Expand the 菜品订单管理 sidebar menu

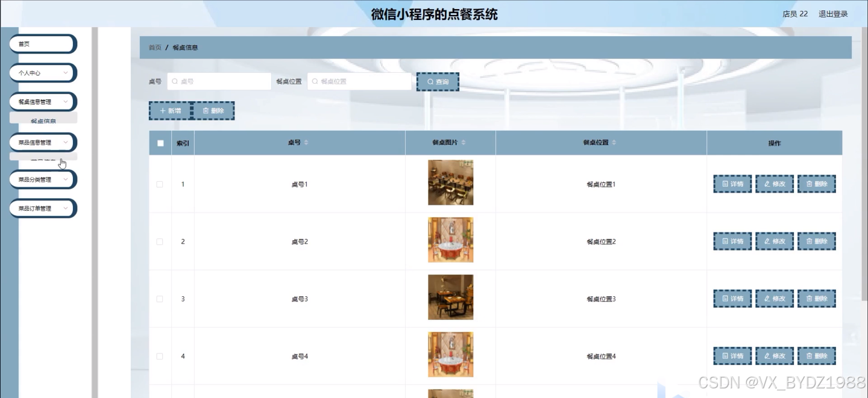(43, 208)
